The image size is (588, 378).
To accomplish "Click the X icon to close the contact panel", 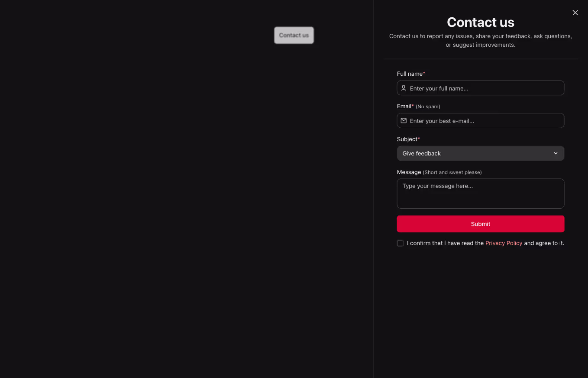I will [x=575, y=13].
